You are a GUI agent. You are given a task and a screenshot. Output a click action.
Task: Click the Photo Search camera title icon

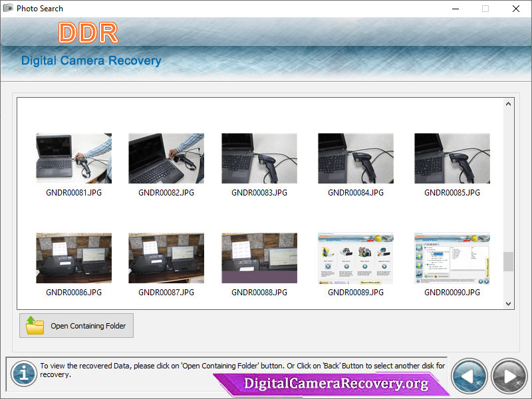[8, 8]
